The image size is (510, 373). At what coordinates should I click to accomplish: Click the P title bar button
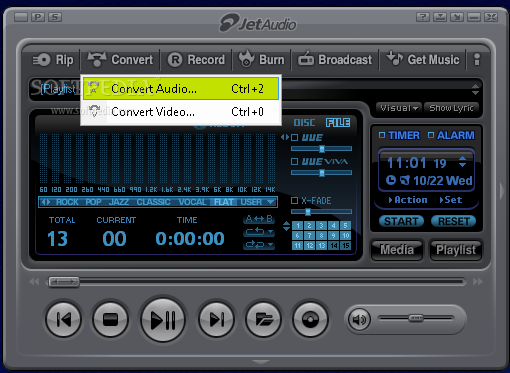(x=38, y=17)
